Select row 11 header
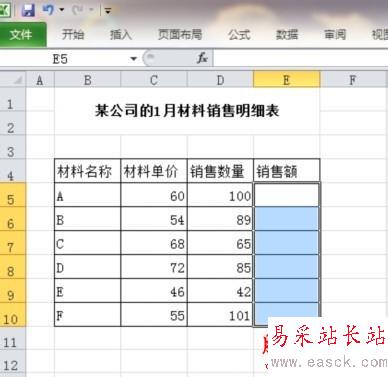 coord(13,338)
